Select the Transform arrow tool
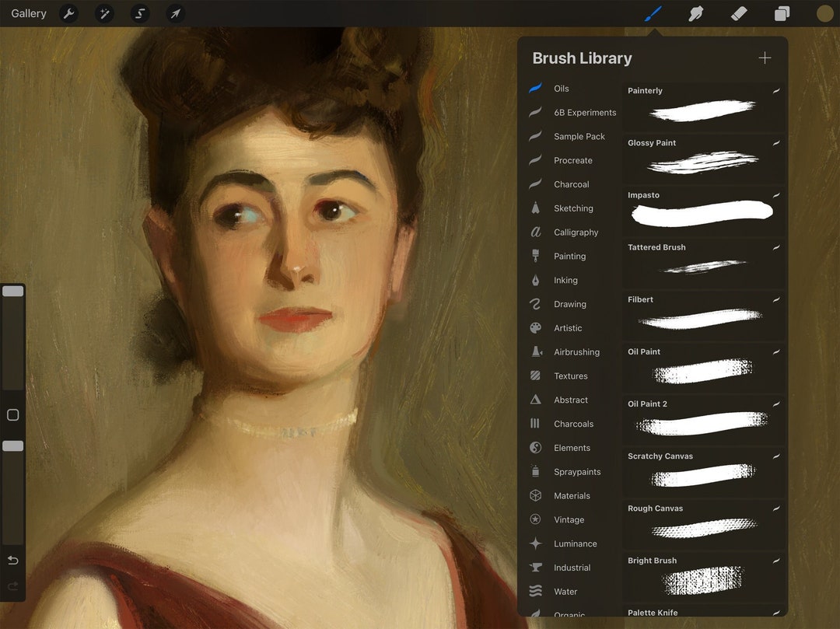The image size is (840, 629). click(x=175, y=13)
